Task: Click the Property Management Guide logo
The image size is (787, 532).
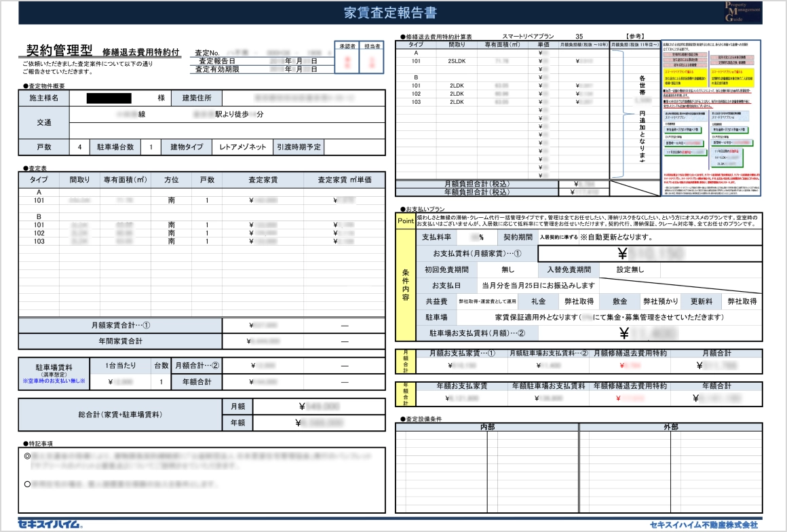Action: click(x=742, y=12)
